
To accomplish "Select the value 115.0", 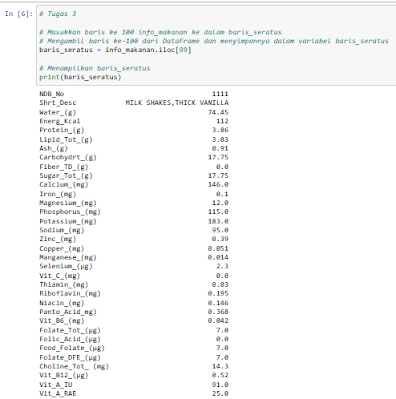I will (218, 212).
